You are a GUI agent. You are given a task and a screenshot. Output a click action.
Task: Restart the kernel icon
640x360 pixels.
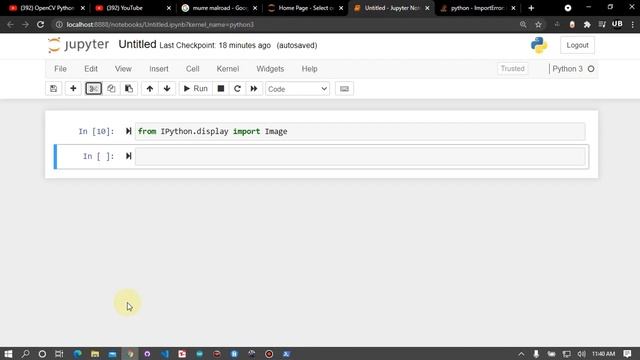point(237,89)
